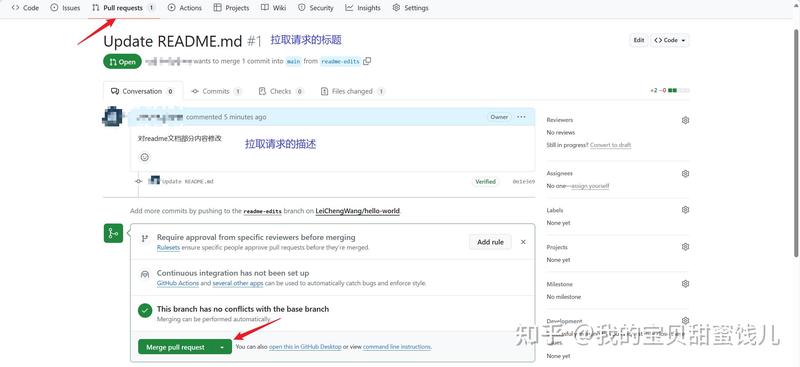Click the green Open status badge
Screen dimensions: 800x367
tap(122, 62)
